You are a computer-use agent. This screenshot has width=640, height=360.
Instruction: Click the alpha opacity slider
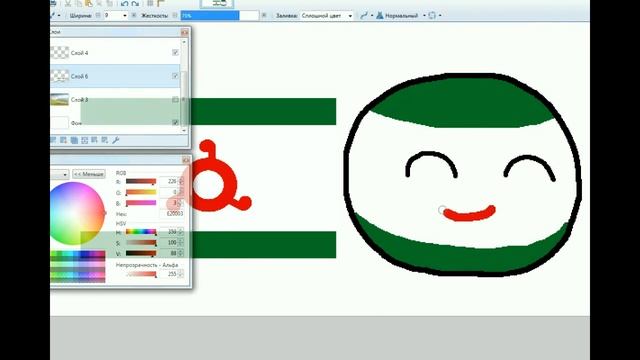click(141, 274)
